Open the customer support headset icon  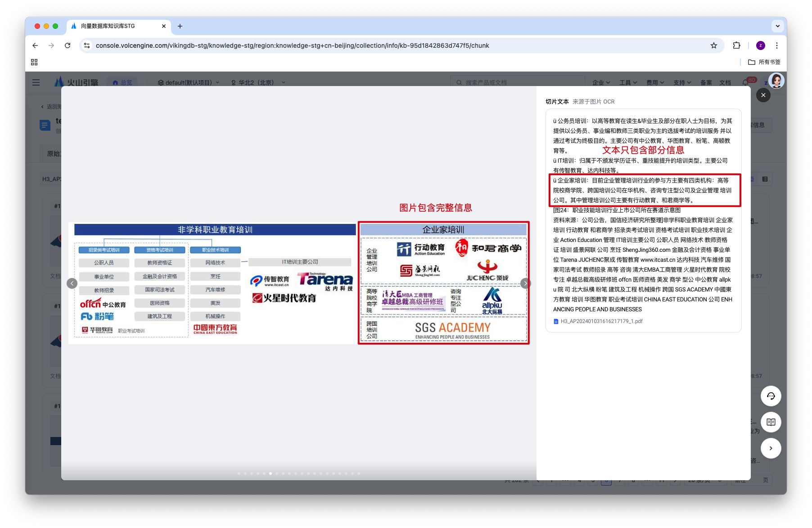coord(771,396)
